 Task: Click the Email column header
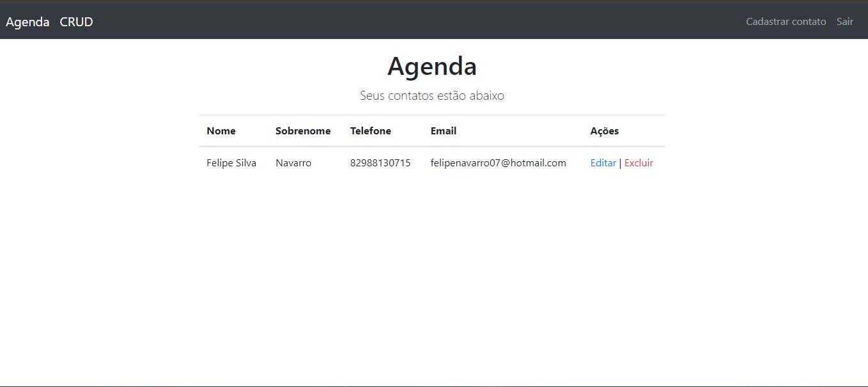coord(444,130)
